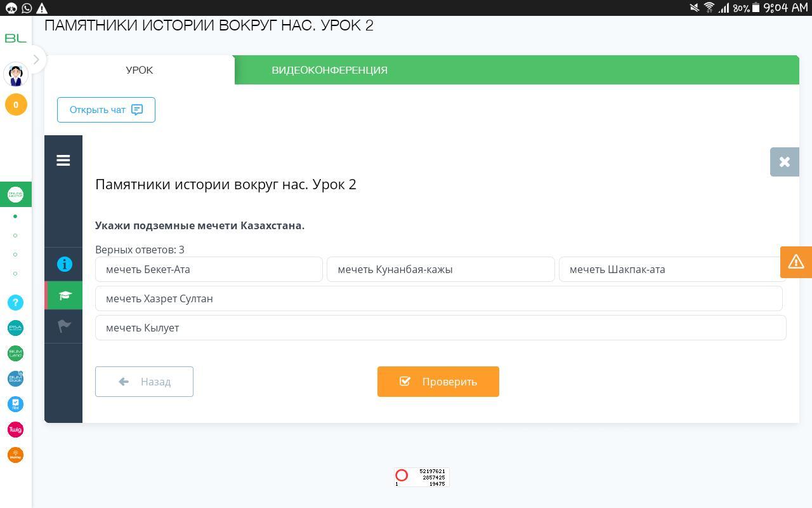Open Bilim Land from the sidebar
The width and height of the screenshot is (812, 508).
[15, 353]
